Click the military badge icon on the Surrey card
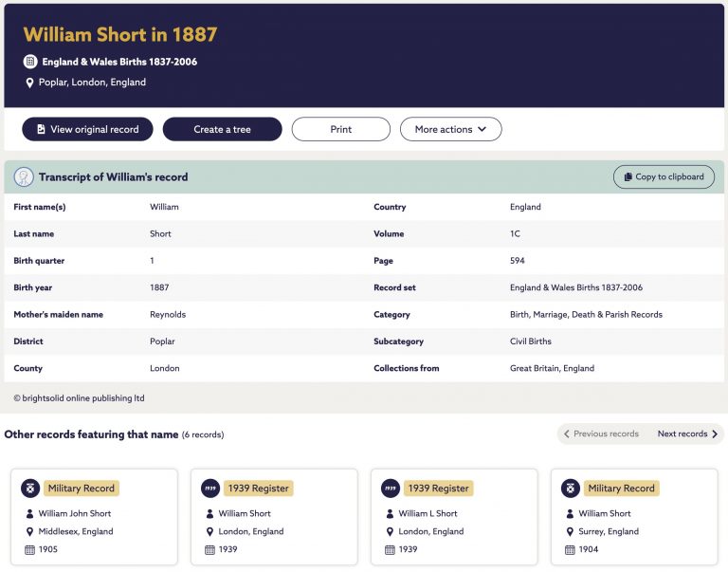The image size is (728, 572). pyautogui.click(x=571, y=489)
